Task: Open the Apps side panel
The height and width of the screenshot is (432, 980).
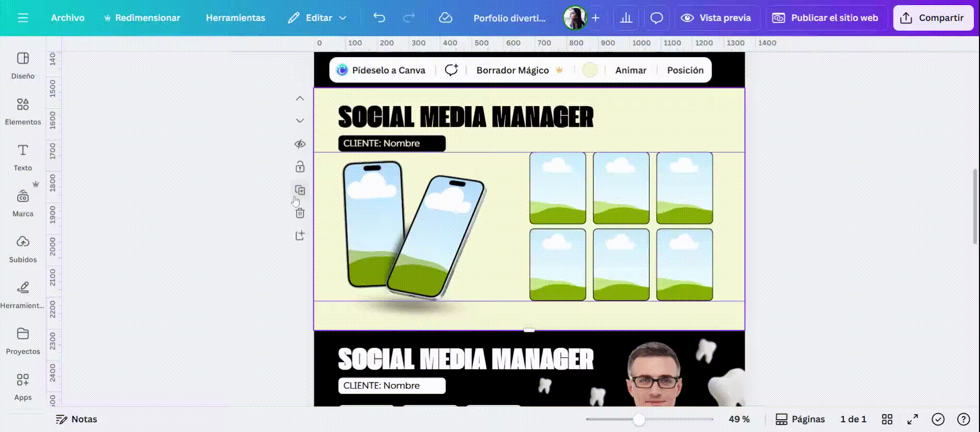Action: (x=23, y=388)
